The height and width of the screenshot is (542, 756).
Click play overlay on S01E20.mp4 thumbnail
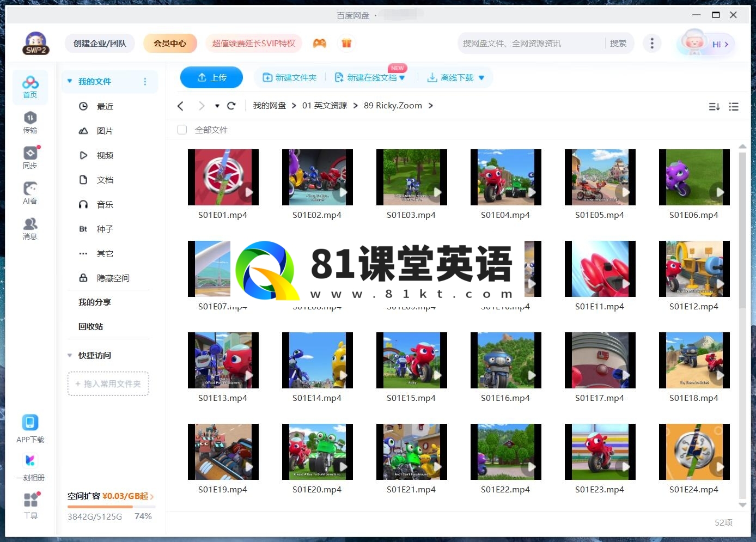[343, 467]
